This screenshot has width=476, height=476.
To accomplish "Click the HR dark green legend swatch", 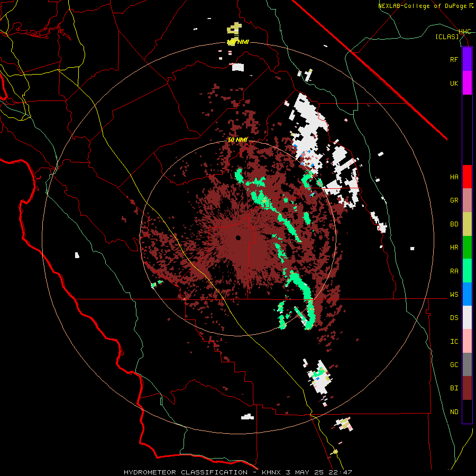I will pos(467,248).
